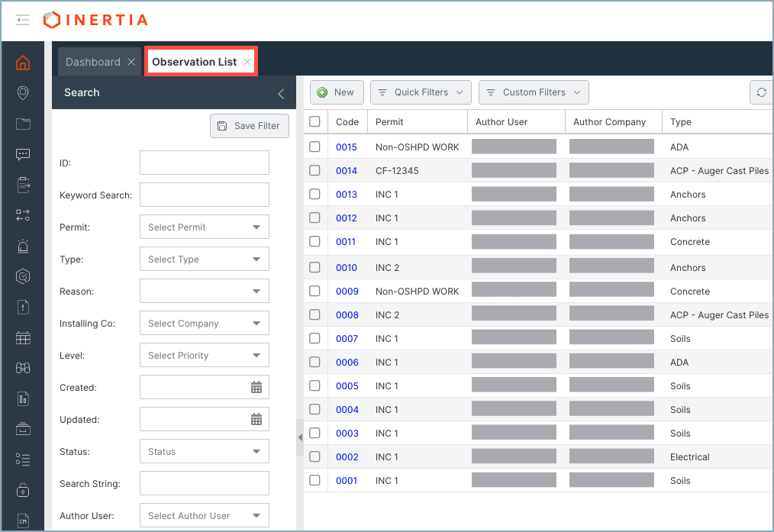Check the box for observation 0009

click(x=314, y=291)
